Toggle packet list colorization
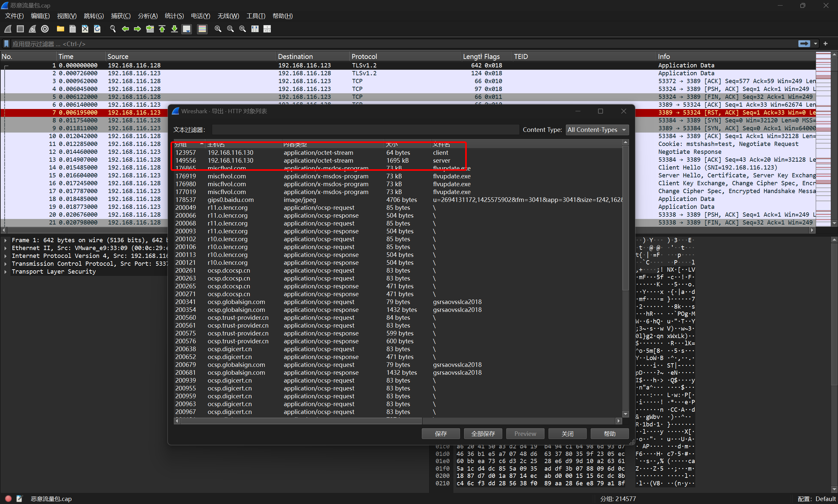This screenshot has height=504, width=838. (202, 29)
